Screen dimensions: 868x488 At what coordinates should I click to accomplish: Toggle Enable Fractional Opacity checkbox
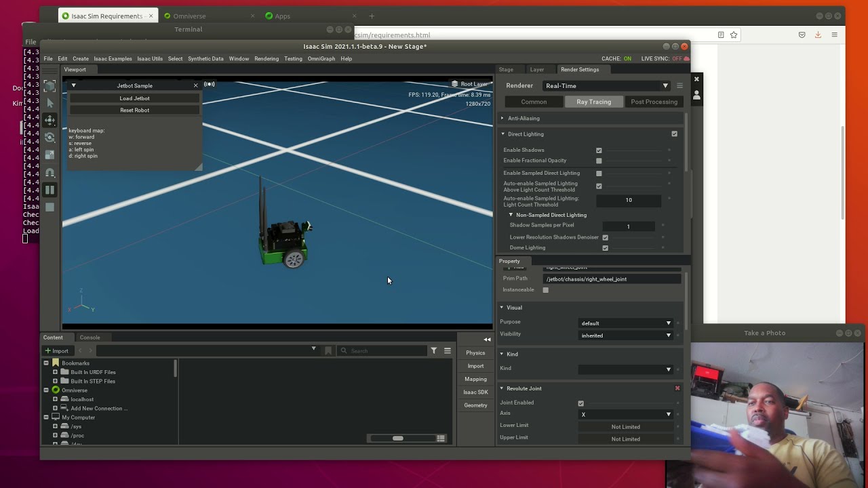(599, 161)
